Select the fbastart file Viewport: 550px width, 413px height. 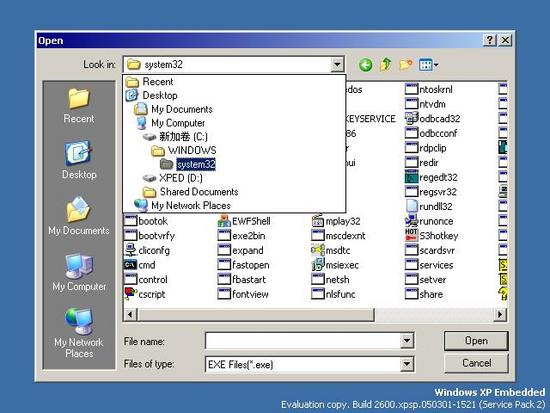(242, 279)
